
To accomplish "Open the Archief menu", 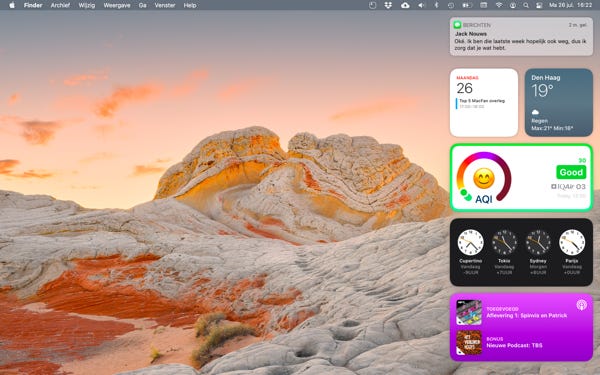I will 60,5.
